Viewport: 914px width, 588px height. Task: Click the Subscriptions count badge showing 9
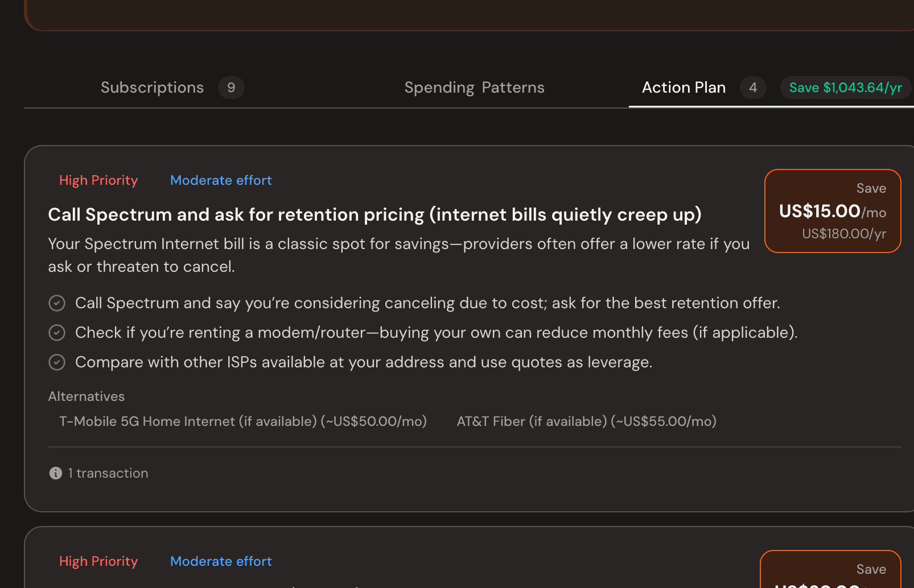point(231,88)
